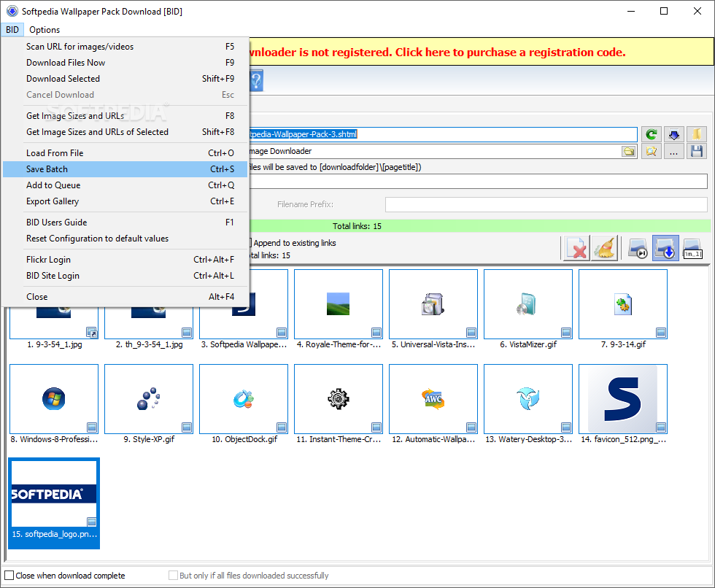This screenshot has height=588, width=715.
Task: Open the BID menu
Action: (x=12, y=30)
